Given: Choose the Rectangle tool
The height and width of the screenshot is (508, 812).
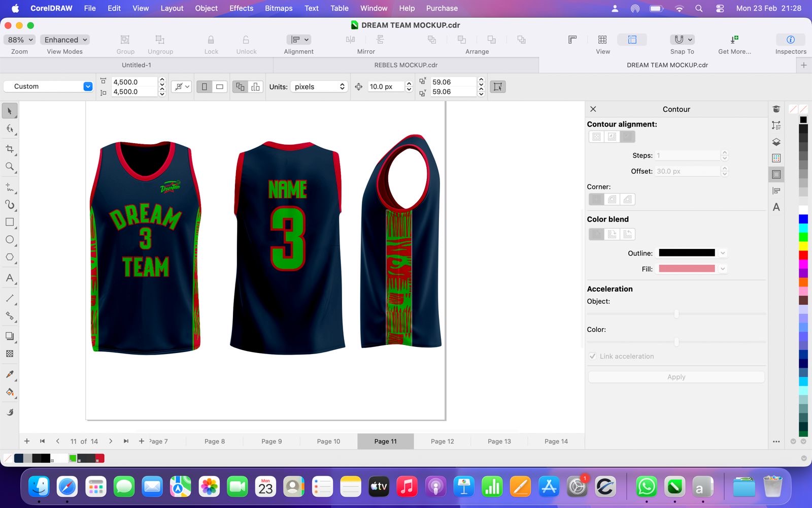Looking at the screenshot, I should pyautogui.click(x=10, y=222).
